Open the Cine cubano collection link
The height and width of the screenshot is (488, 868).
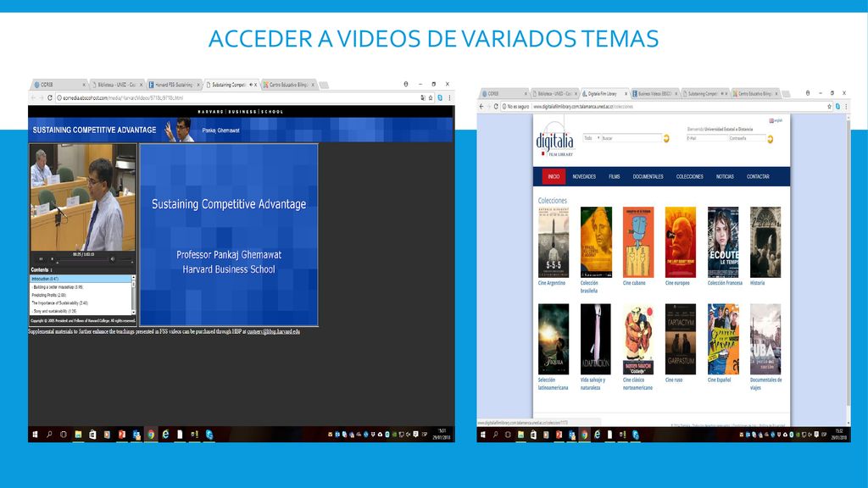[x=634, y=283]
